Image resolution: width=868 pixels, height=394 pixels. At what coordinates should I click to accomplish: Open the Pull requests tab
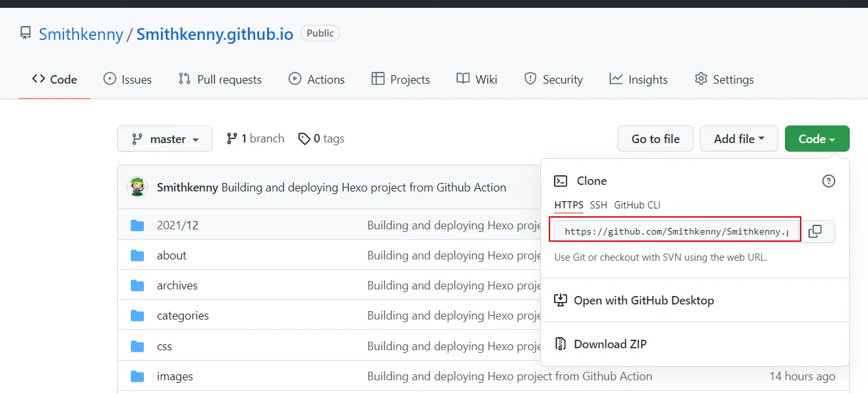220,79
